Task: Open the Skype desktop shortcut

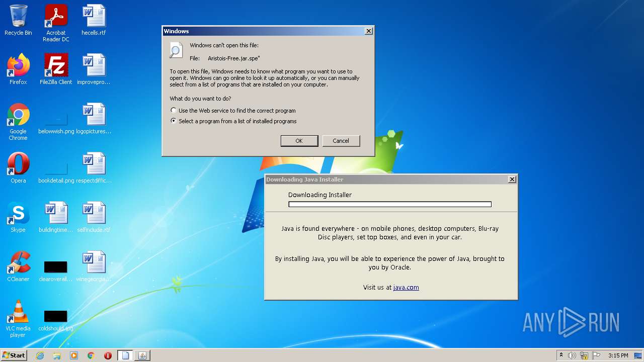Action: point(18,217)
